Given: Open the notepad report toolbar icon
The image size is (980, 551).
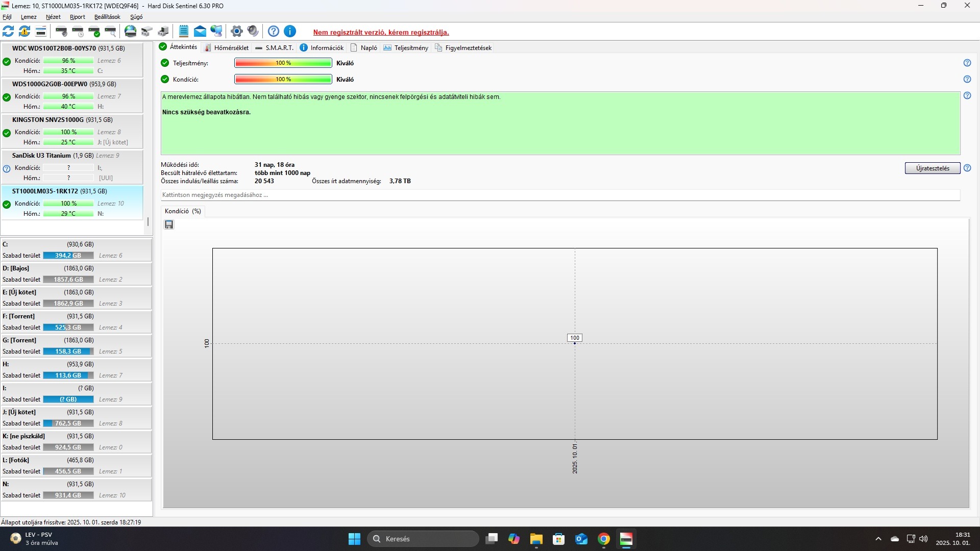Looking at the screenshot, I should 184,32.
